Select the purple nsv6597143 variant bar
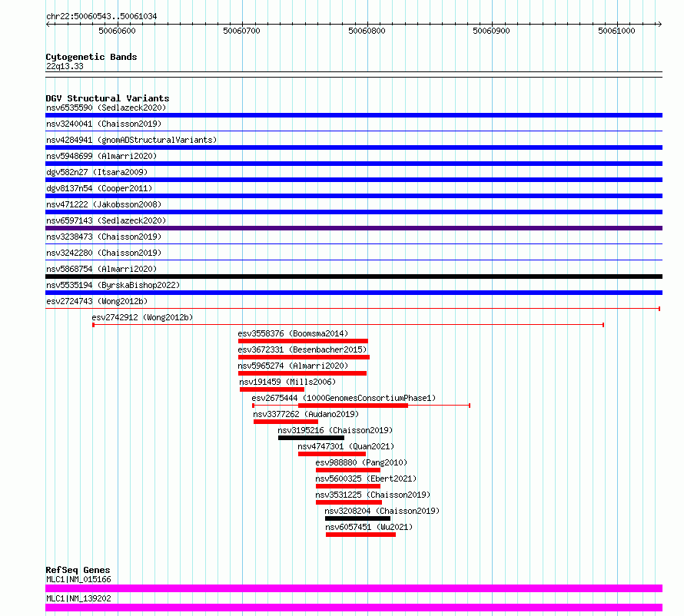 click(x=354, y=228)
